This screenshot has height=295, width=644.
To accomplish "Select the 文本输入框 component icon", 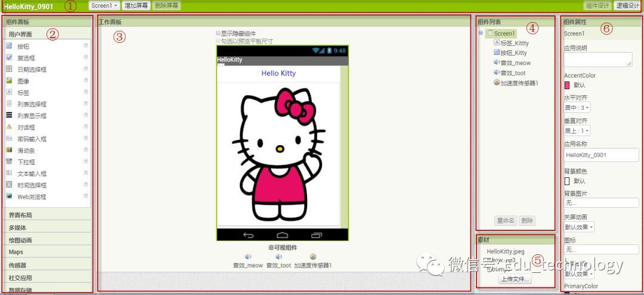I will coord(9,173).
